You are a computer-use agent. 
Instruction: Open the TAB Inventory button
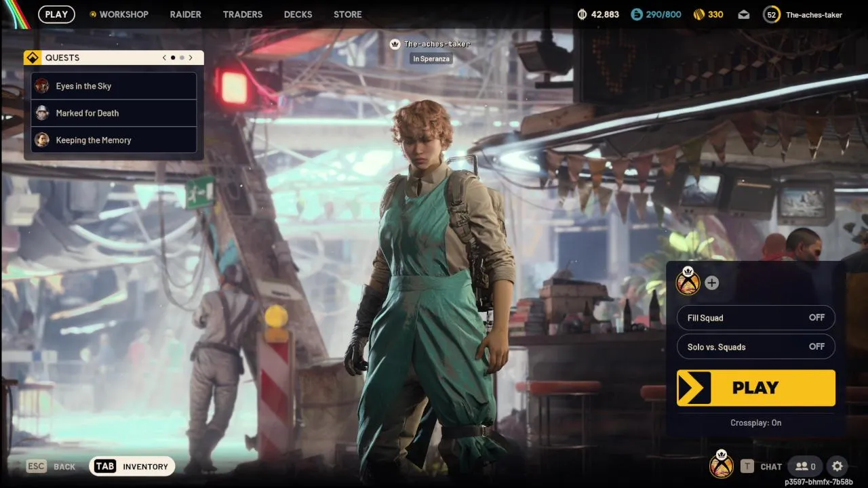132,466
